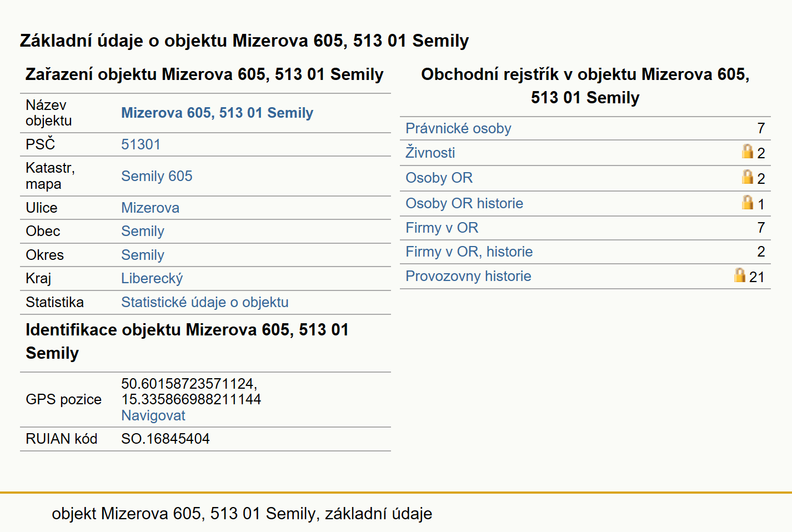
Task: Open the Firmy v OR, historie listing
Action: [x=469, y=252]
